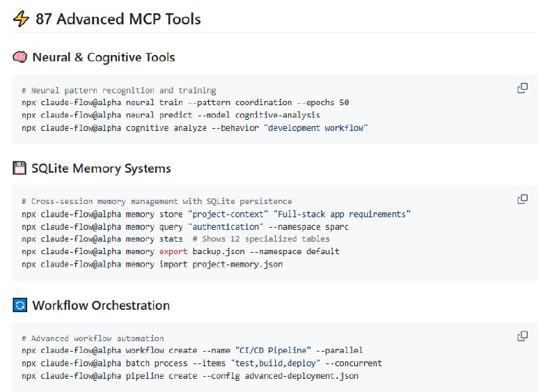Screen dimensions: 557x392
Task: Select the "Neural & Cognitive Tools" heading
Action: [104, 57]
